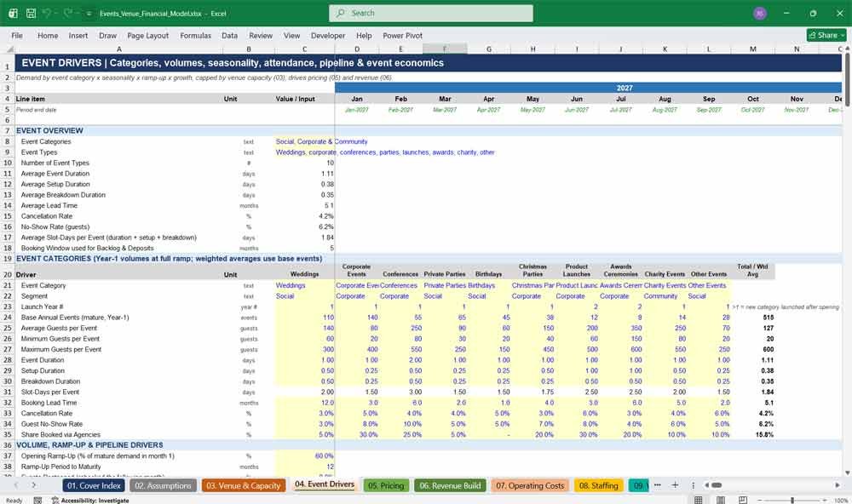The image size is (852, 504).
Task: Click the user account avatar
Action: tap(760, 13)
